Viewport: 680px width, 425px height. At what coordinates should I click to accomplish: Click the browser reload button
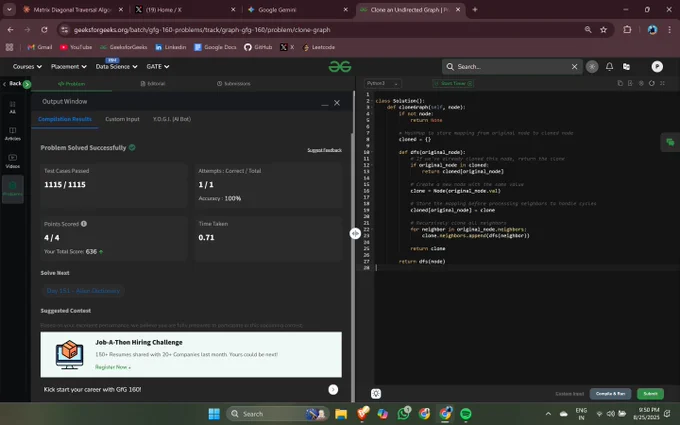click(44, 29)
